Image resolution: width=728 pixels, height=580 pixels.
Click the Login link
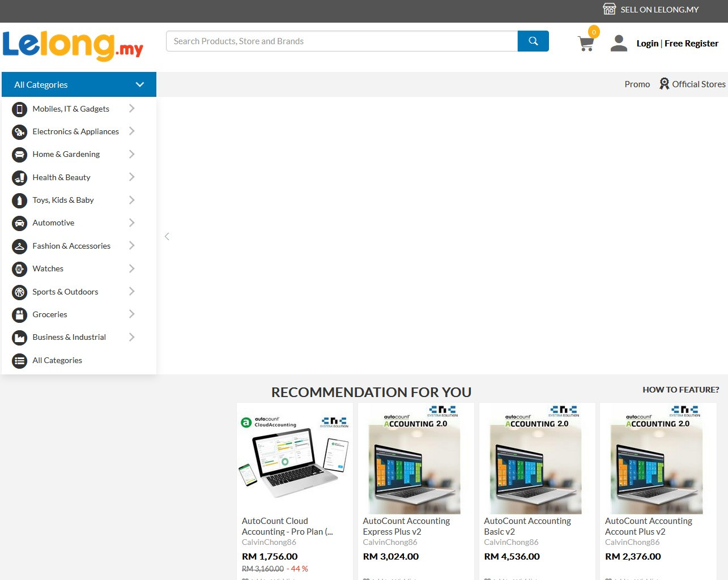(647, 44)
